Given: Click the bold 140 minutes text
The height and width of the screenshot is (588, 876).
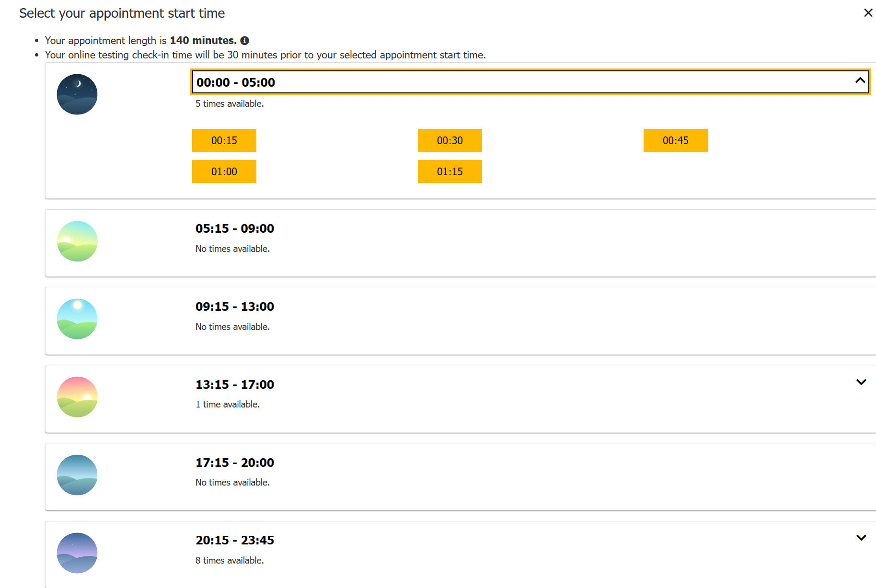Looking at the screenshot, I should coord(203,40).
